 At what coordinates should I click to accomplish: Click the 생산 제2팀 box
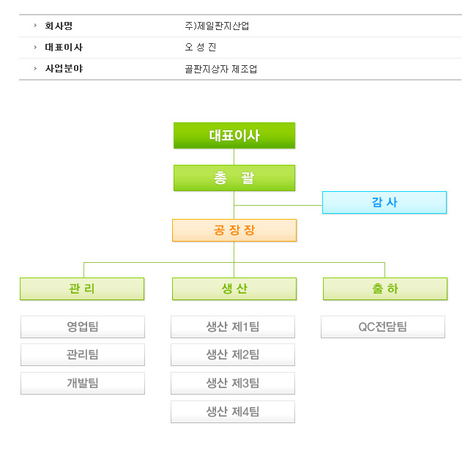click(x=233, y=355)
